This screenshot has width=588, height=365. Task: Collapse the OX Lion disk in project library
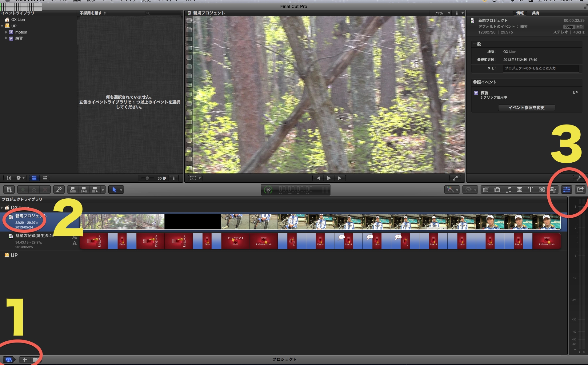coord(2,208)
